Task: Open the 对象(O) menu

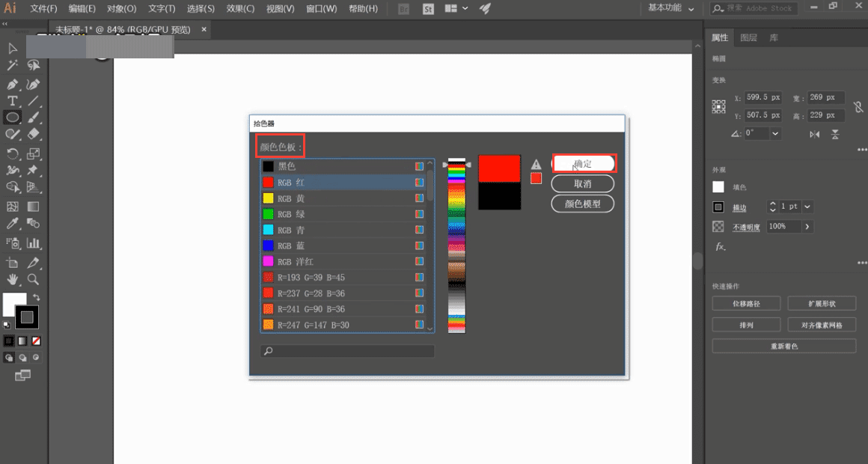Action: [x=122, y=9]
